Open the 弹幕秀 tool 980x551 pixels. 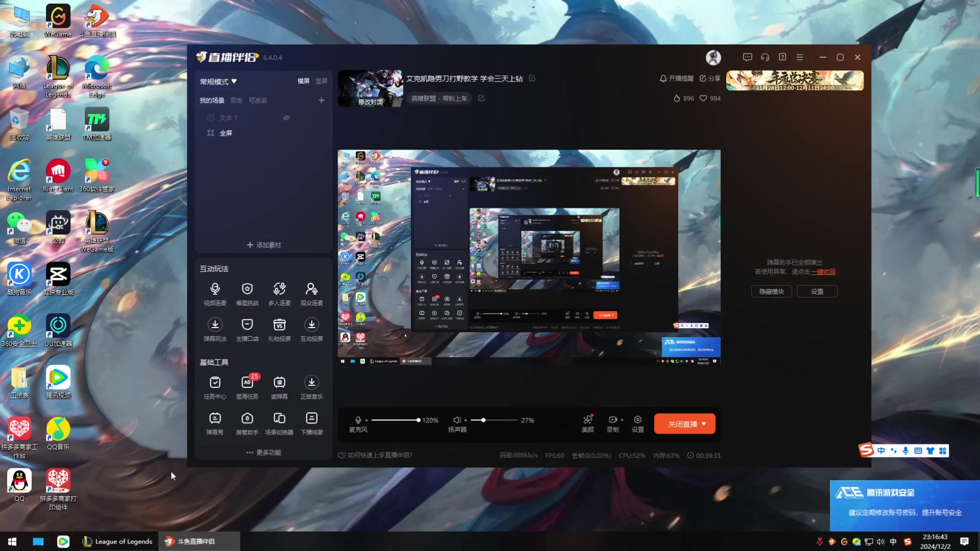click(x=215, y=423)
